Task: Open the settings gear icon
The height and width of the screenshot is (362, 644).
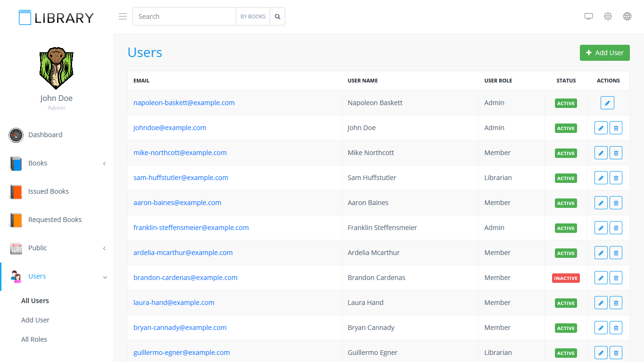Action: 608,16
